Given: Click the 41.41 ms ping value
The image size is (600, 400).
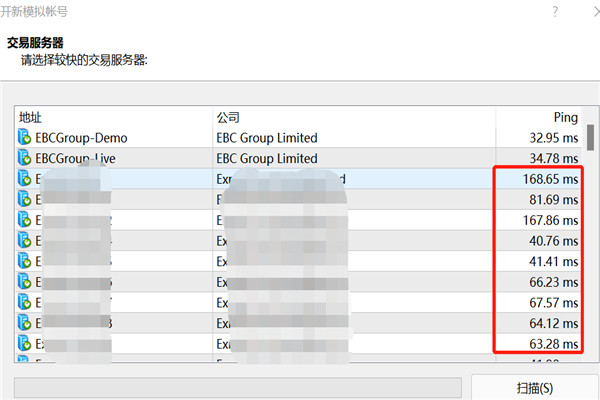Looking at the screenshot, I should tap(554, 262).
